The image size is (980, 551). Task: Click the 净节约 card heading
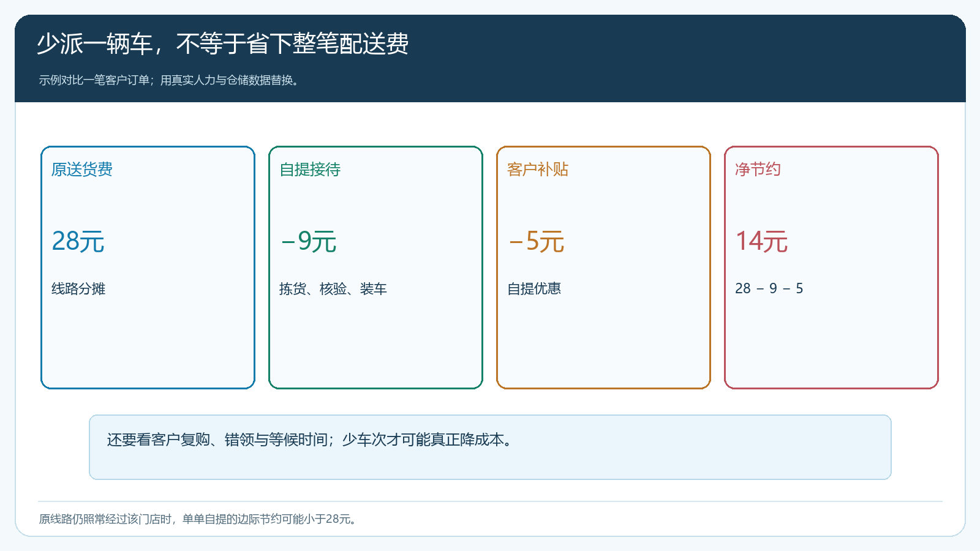[758, 170]
